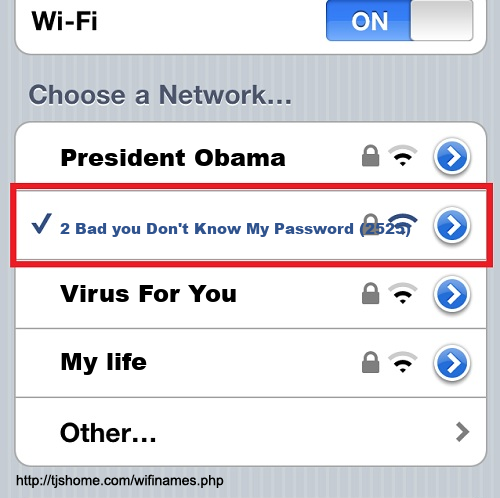Expand the Other... chevron arrow
This screenshot has width=500, height=498.
tap(463, 432)
